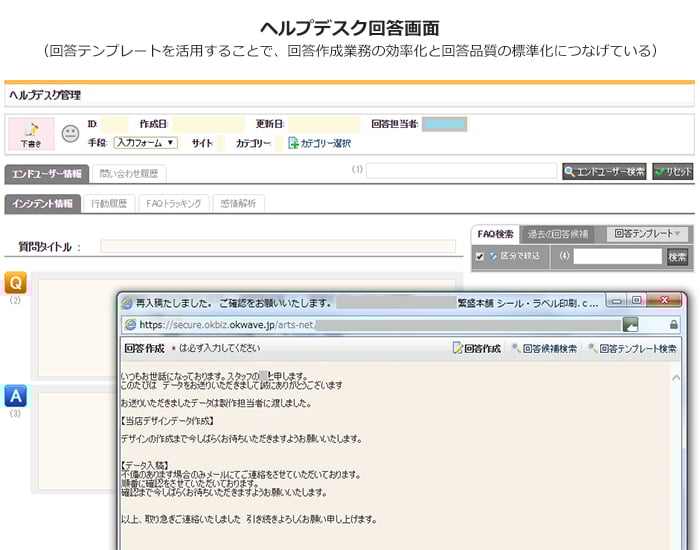Viewport: 700px width, 550px height.
Task: Click the compatibility view icon in address bar
Action: click(630, 325)
